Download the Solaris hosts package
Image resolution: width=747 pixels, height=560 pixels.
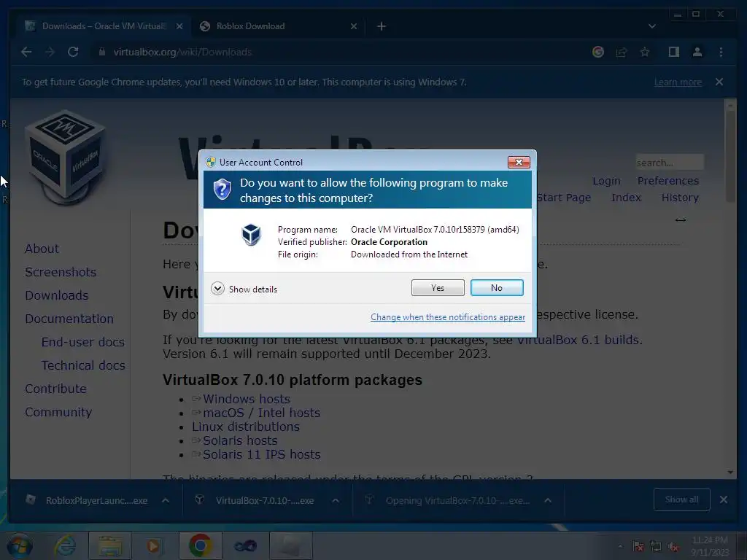pyautogui.click(x=240, y=440)
